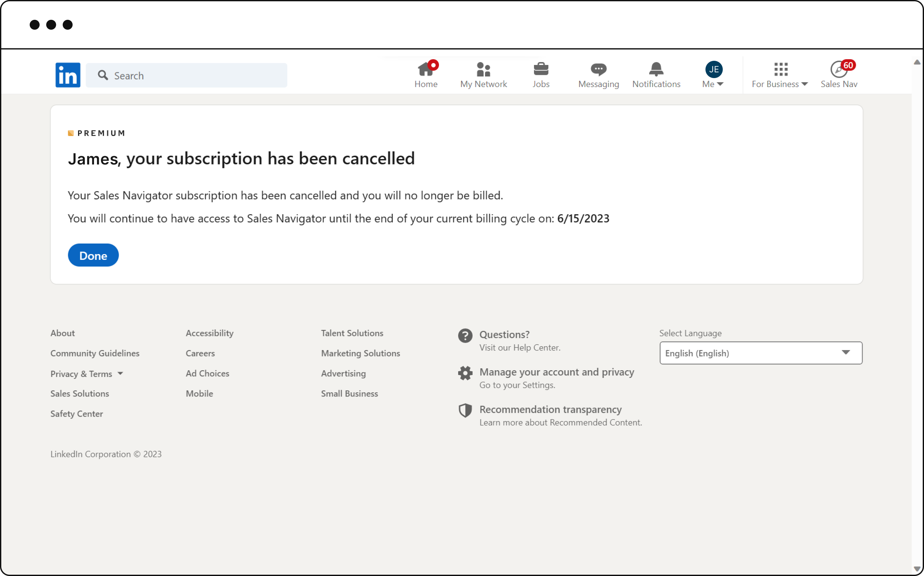
Task: Open the Select Language combo box
Action: click(x=761, y=353)
